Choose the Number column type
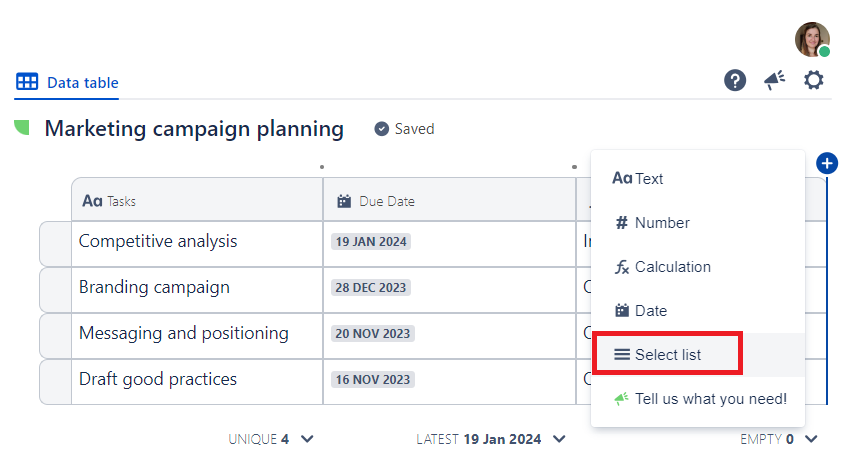 point(651,223)
